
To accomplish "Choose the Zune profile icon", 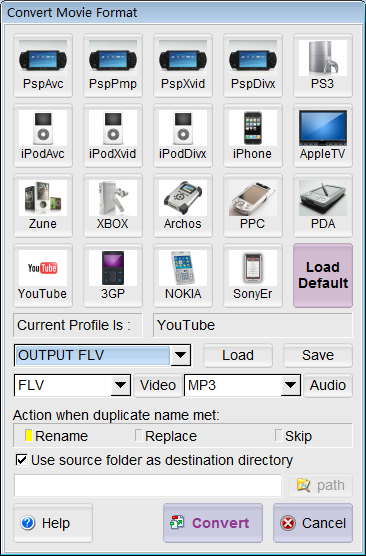I will pos(43,205).
